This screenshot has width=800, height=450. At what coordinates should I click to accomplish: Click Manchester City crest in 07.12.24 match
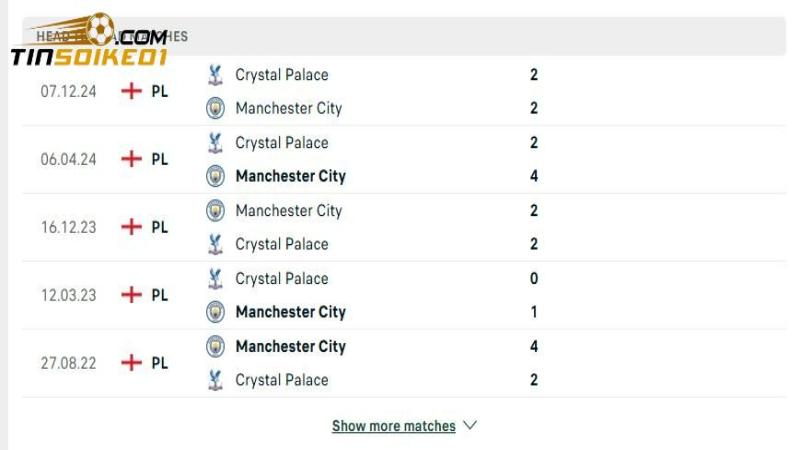click(215, 108)
